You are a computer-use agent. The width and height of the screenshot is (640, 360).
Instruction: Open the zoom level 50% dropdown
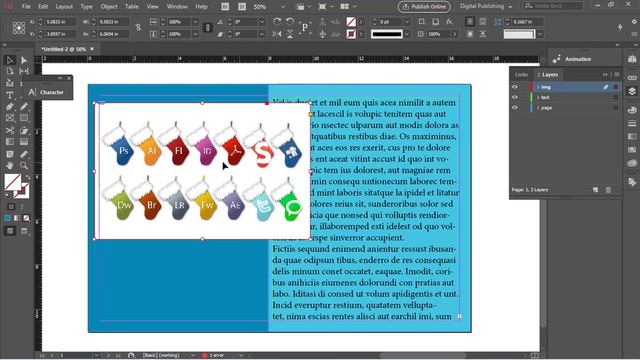(x=283, y=7)
